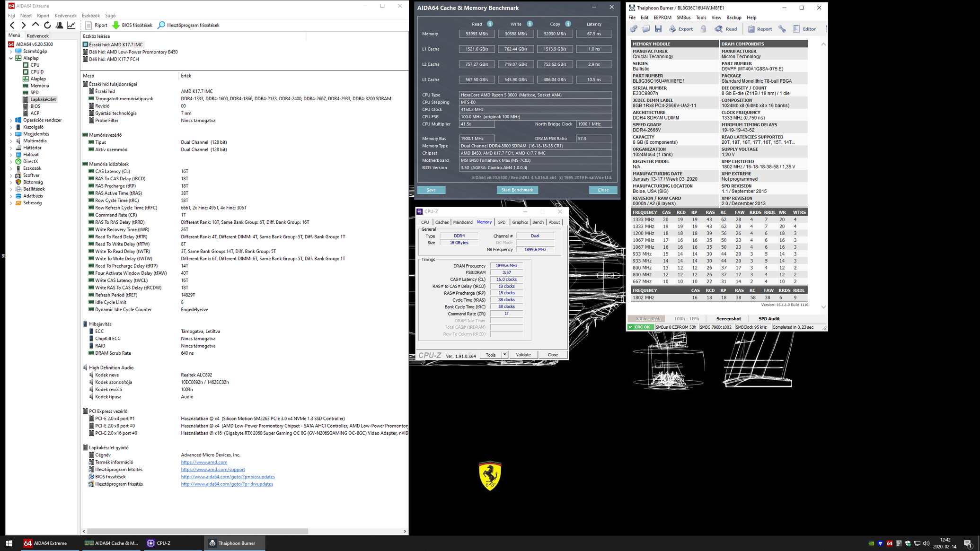Click Screenshot button in Thaiphoon Burner
Viewport: 980px width, 551px height.
[728, 319]
